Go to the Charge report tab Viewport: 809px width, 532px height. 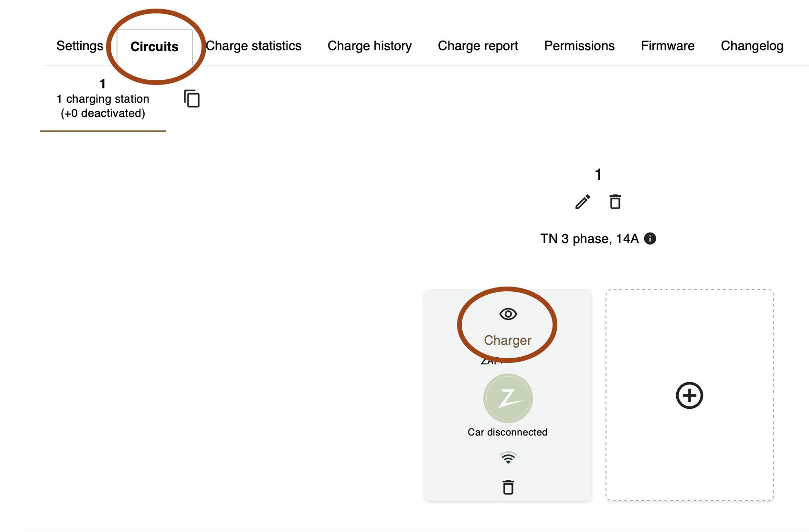point(478,46)
